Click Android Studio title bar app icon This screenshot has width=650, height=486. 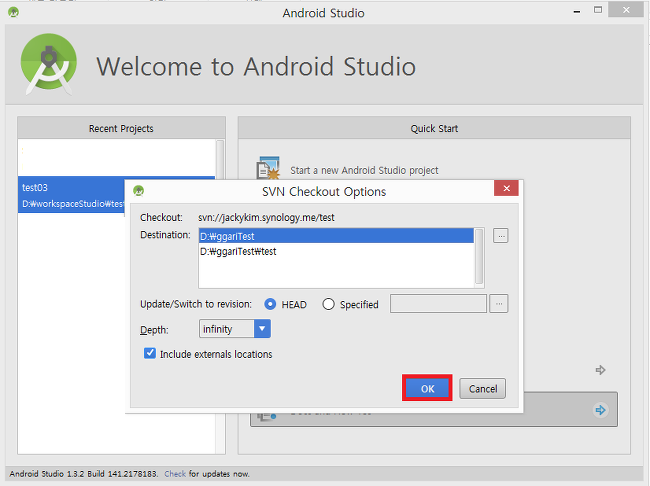tap(13, 12)
